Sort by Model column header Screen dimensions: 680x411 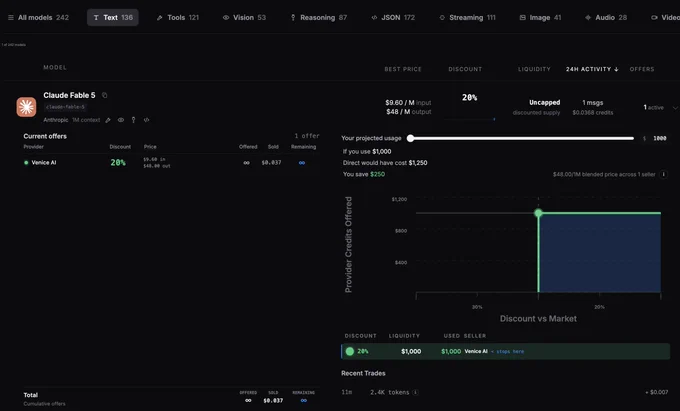click(x=55, y=68)
